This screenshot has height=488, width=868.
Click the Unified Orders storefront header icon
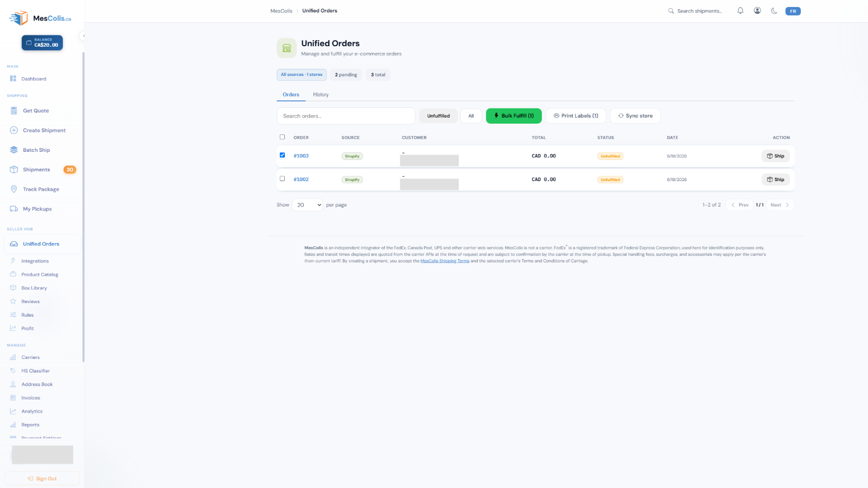click(286, 48)
